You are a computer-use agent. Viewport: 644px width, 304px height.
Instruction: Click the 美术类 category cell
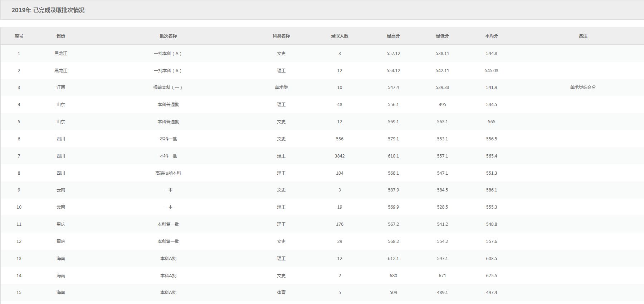pyautogui.click(x=281, y=88)
